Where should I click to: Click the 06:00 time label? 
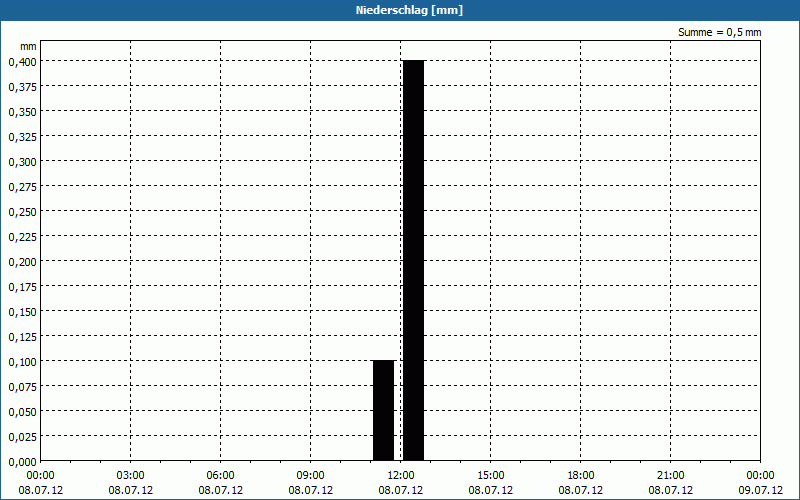pyautogui.click(x=220, y=476)
